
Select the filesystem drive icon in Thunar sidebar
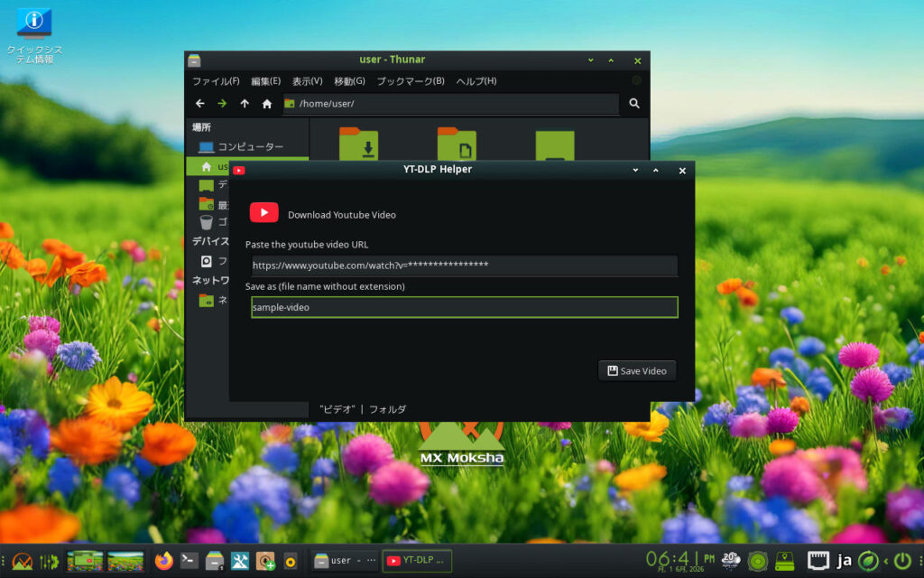pos(207,261)
